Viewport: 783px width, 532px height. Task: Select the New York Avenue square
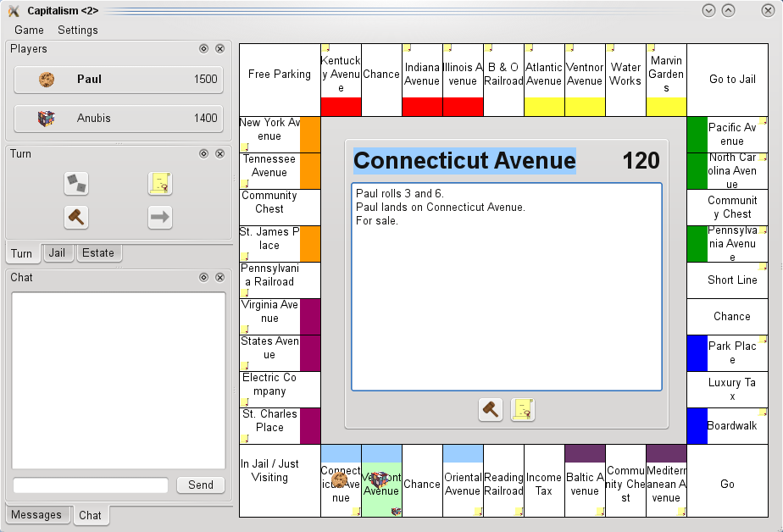tap(280, 135)
